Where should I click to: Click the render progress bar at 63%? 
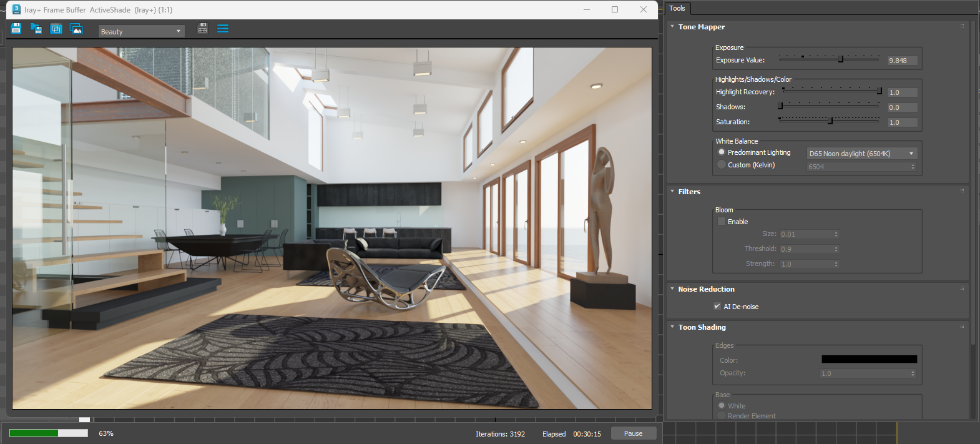(x=49, y=433)
